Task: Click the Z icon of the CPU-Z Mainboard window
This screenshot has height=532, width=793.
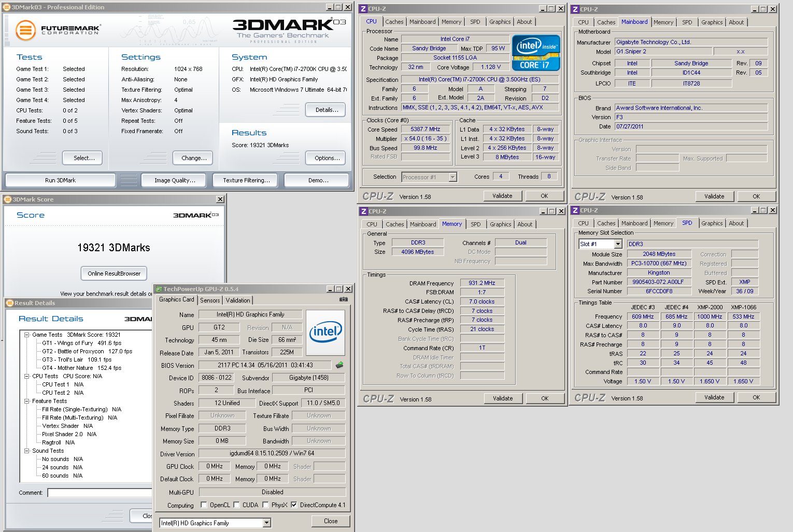Action: (x=575, y=9)
